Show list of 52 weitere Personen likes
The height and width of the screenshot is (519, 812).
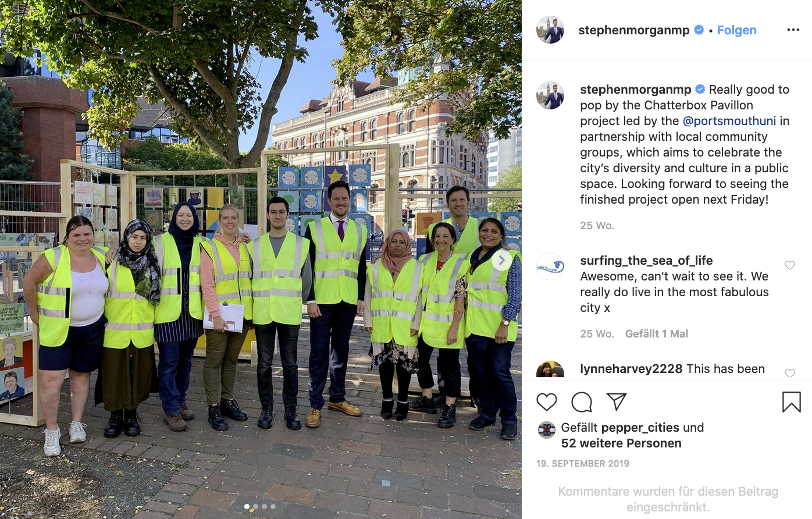tap(621, 443)
